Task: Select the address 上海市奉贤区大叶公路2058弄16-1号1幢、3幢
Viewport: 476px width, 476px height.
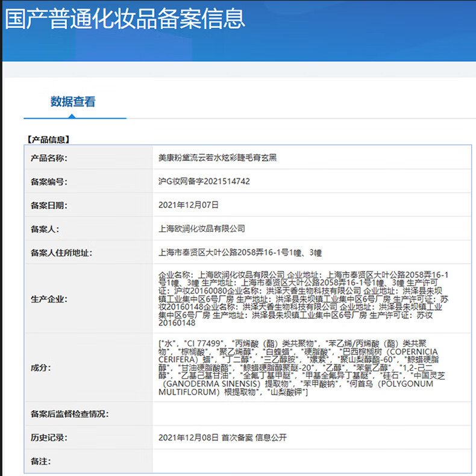Action: point(240,252)
